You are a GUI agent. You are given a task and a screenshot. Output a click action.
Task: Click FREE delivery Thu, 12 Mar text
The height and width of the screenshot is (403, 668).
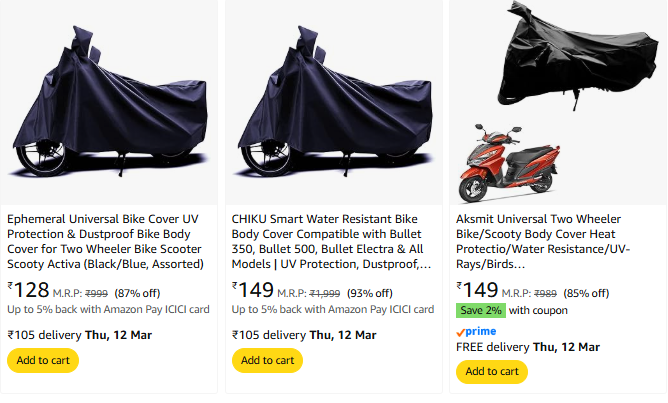528,347
